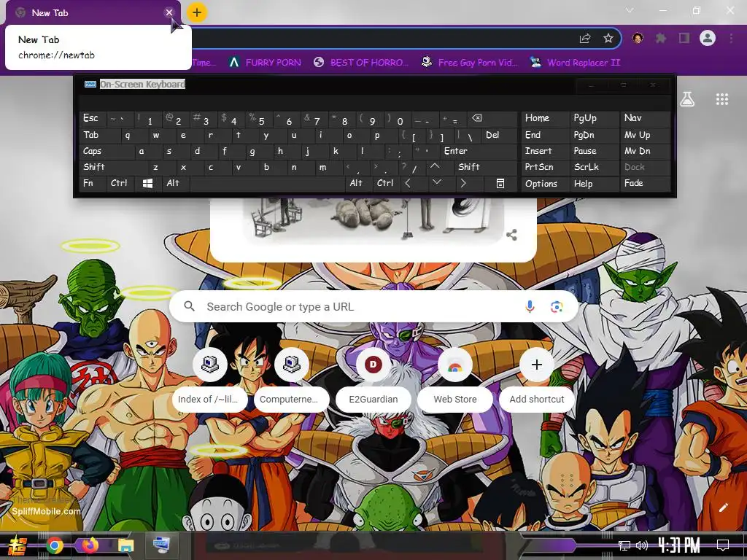Viewport: 747px width, 560px height.
Task: Open the E2Guardian shortcut
Action: coord(373,379)
